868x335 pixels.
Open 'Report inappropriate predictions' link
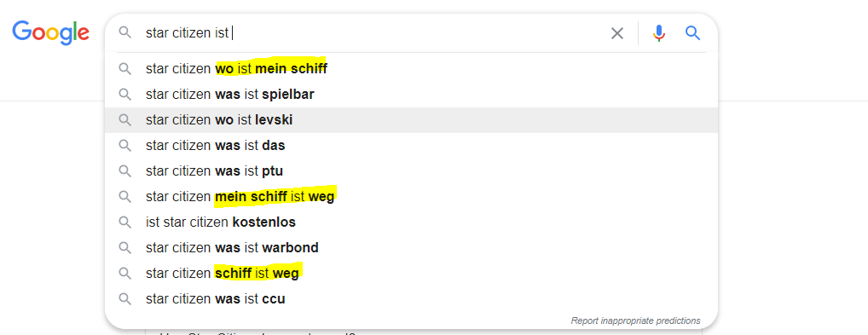coord(635,321)
